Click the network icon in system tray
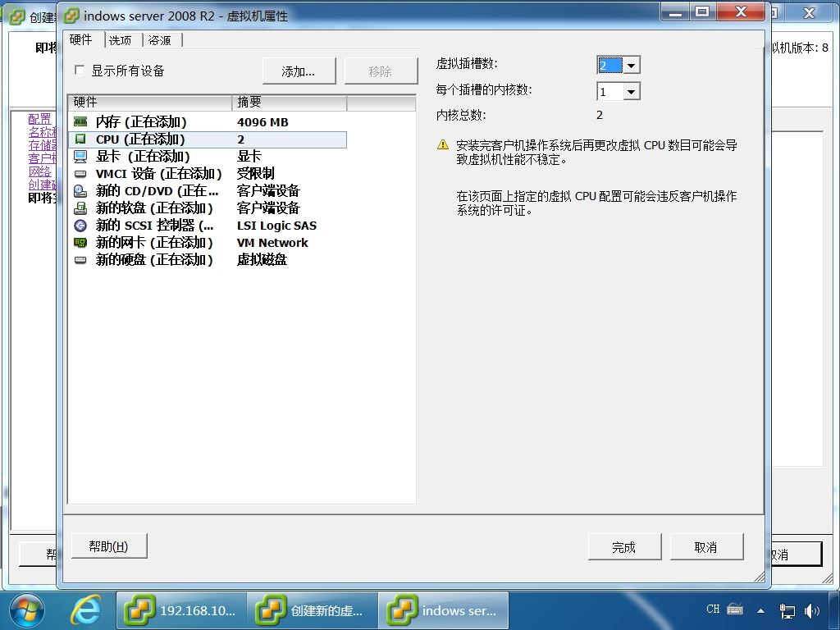Viewport: 840px width, 630px height. click(x=787, y=610)
